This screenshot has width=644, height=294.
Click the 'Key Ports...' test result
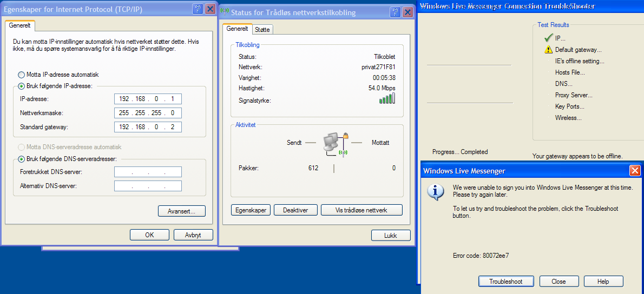569,106
